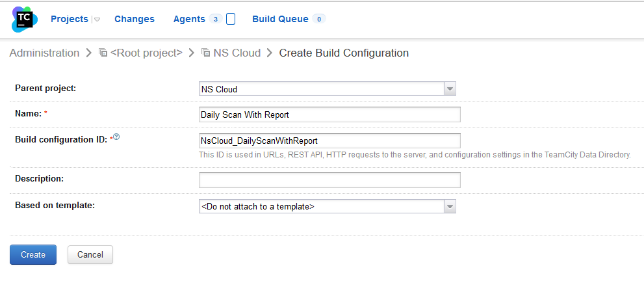Open the NS Cloud breadcrumb link
This screenshot has width=644, height=283.
tap(237, 53)
